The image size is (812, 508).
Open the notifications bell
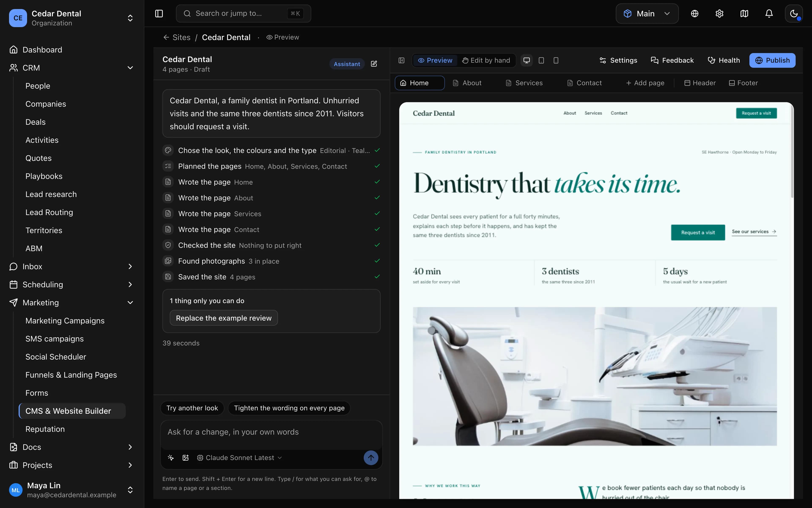(x=769, y=13)
